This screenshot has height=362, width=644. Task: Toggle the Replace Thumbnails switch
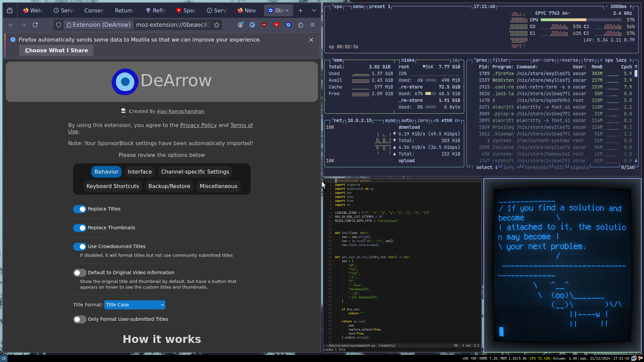click(80, 228)
